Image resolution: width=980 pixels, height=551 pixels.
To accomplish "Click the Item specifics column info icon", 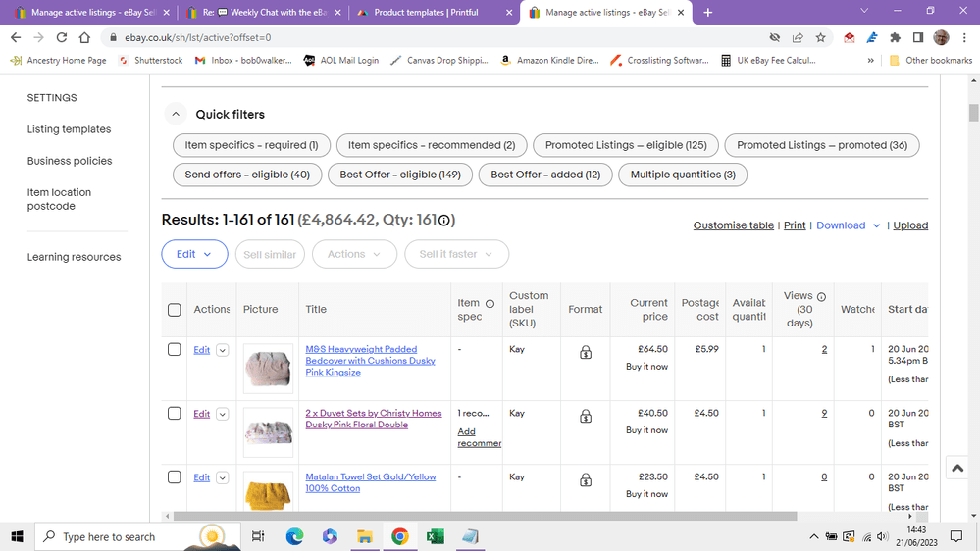I will point(490,304).
